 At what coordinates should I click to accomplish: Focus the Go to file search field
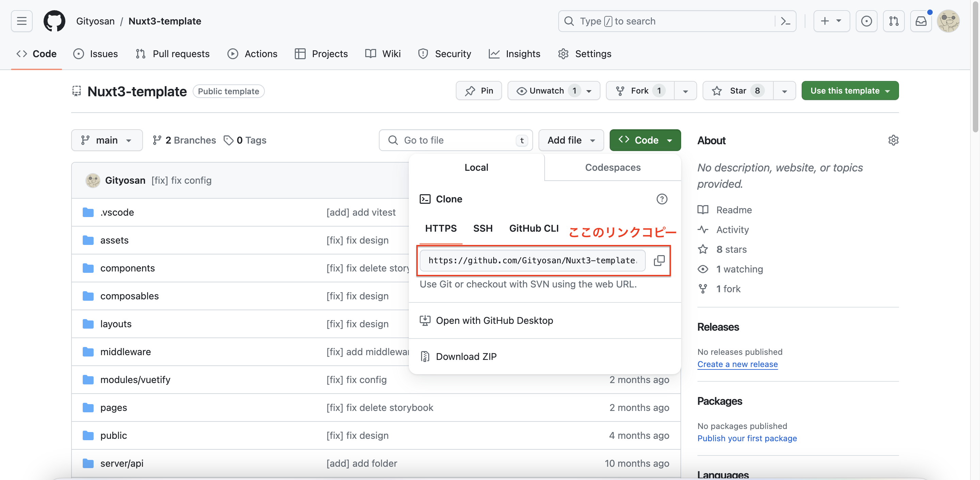coord(456,140)
